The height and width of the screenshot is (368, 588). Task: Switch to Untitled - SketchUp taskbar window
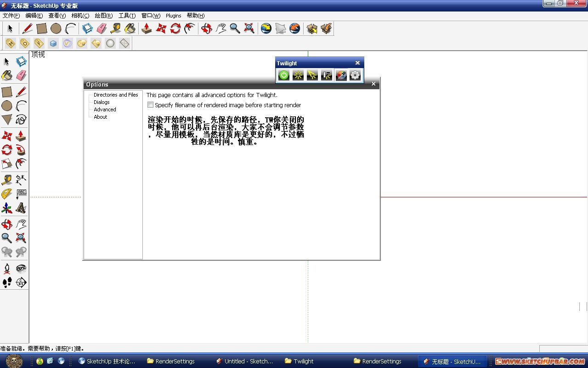point(244,361)
